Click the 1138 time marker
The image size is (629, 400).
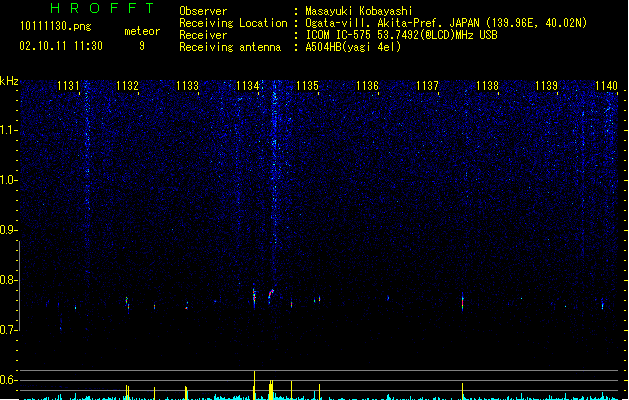tap(487, 86)
